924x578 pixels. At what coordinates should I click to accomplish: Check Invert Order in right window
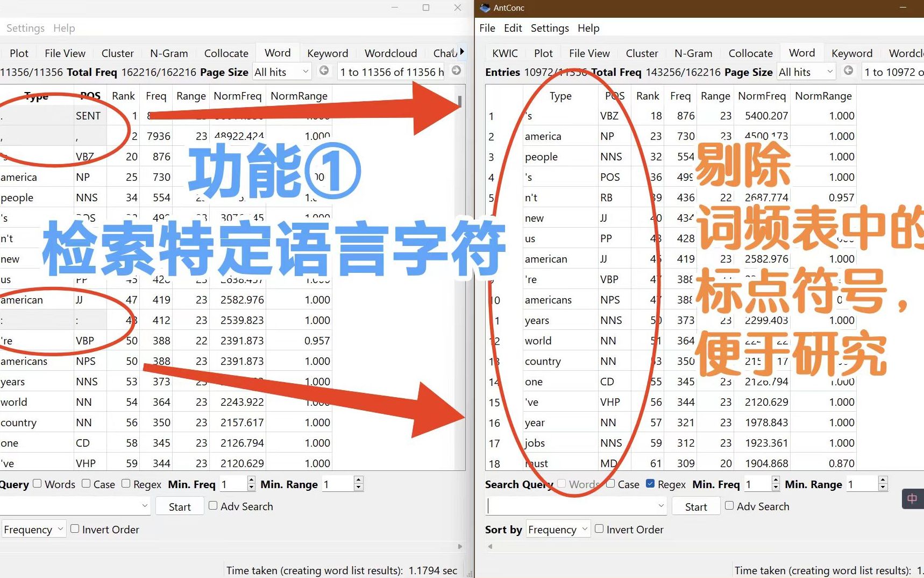pyautogui.click(x=599, y=528)
